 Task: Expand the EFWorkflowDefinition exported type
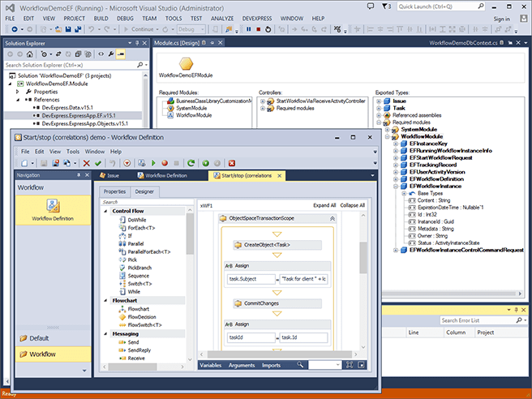tap(393, 178)
